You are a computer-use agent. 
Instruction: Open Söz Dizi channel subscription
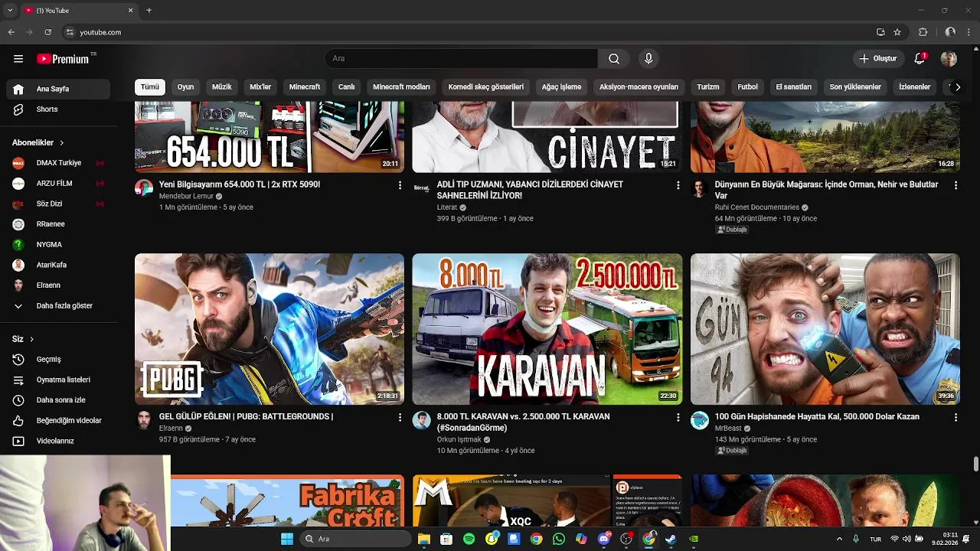(x=59, y=204)
